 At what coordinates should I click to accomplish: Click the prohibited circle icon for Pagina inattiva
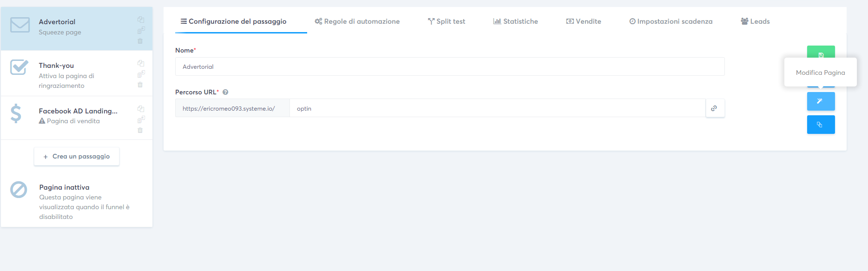point(19,190)
